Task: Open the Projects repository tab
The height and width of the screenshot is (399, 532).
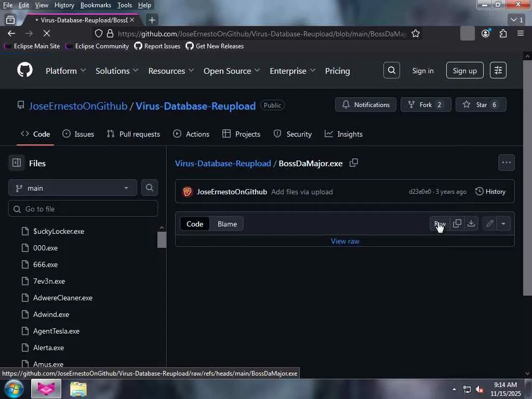Action: click(x=241, y=134)
